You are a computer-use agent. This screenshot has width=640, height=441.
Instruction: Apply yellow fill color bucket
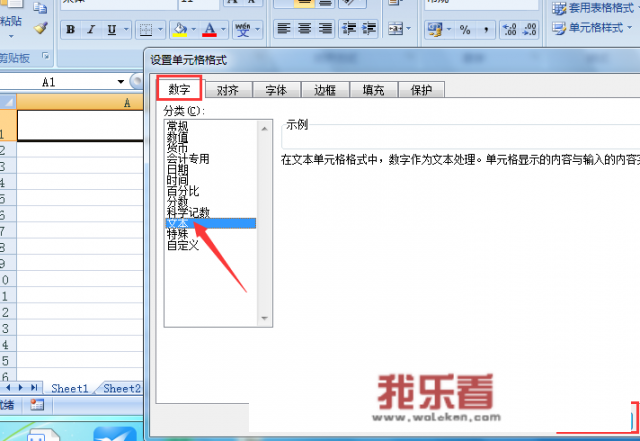point(180,29)
